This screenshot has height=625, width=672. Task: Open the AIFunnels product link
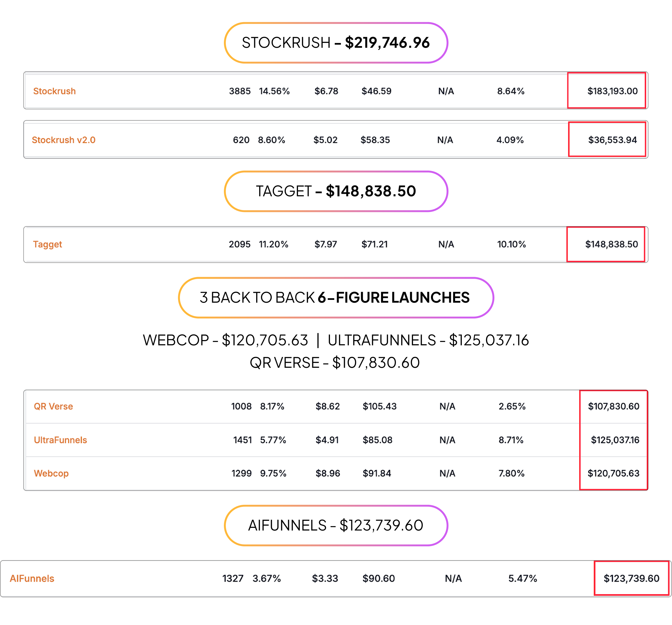(x=32, y=578)
